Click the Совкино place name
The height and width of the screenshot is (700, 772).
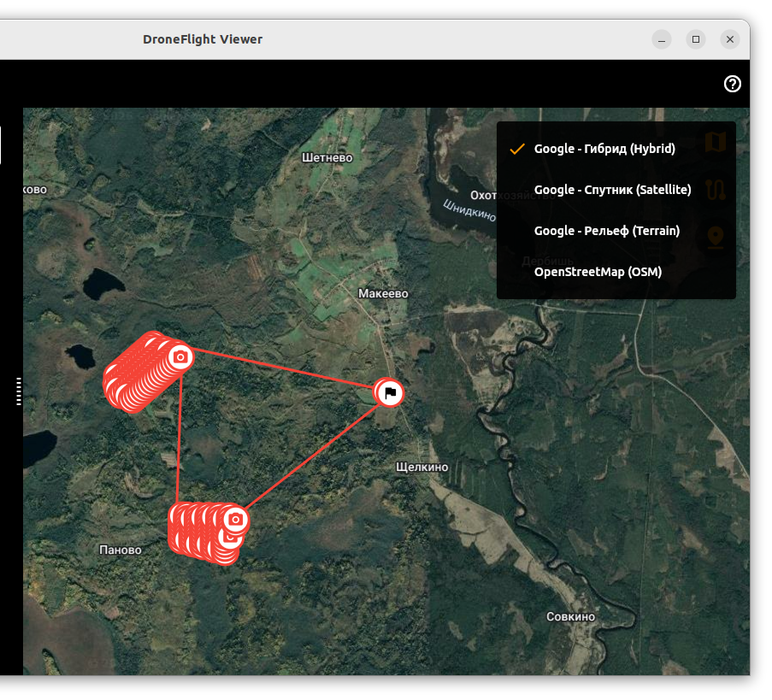[x=570, y=616]
